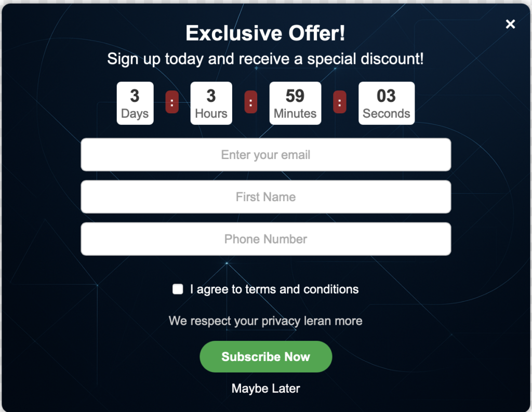The width and height of the screenshot is (532, 412).
Task: Click the red colon between Hours and Minutes
Action: (x=250, y=102)
